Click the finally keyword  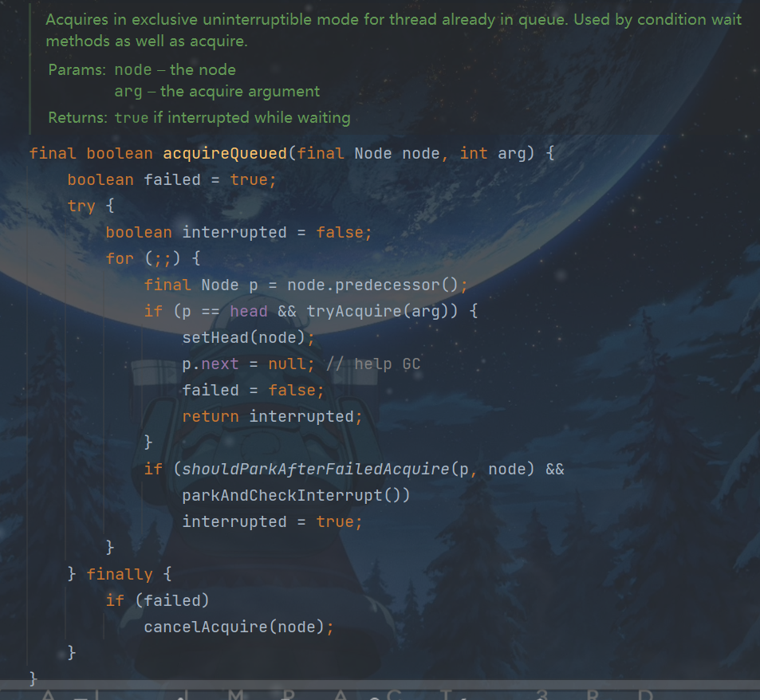point(119,574)
